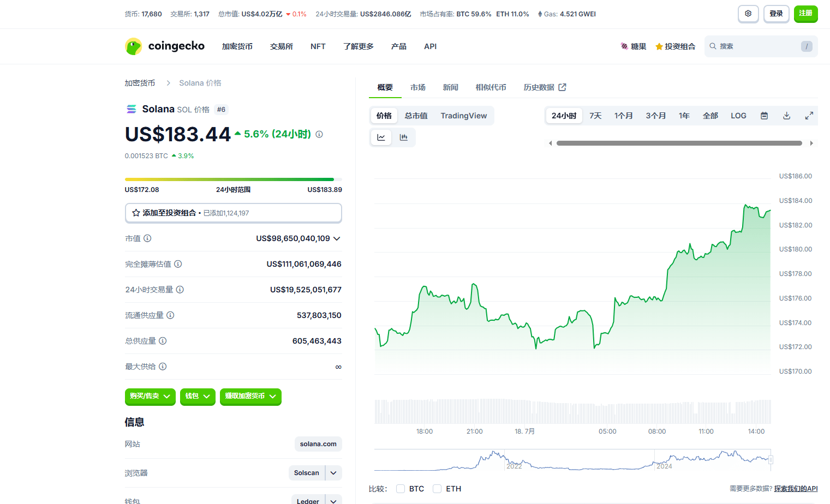This screenshot has height=504, width=830.
Task: Click 加密货币 breadcrumb link
Action: 140,83
